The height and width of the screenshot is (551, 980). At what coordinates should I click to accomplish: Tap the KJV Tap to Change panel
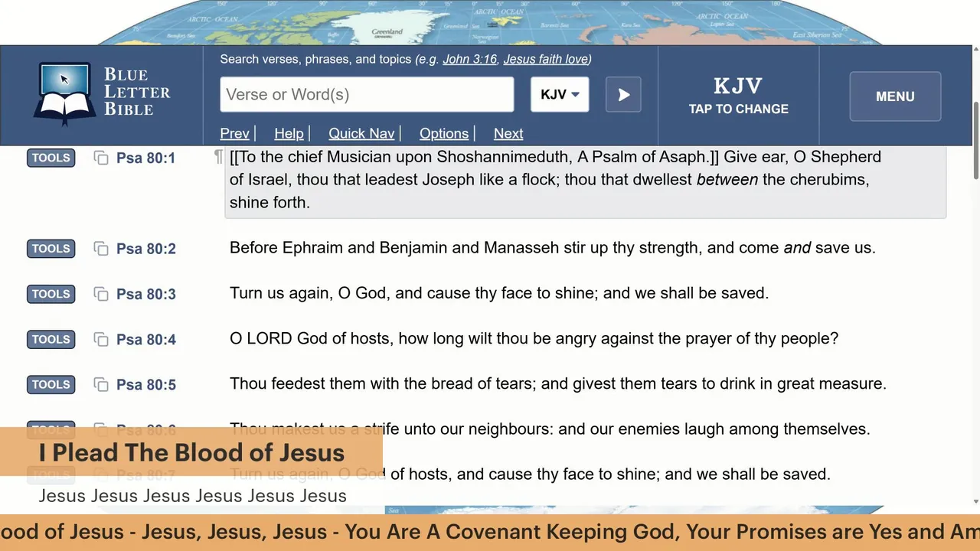738,96
